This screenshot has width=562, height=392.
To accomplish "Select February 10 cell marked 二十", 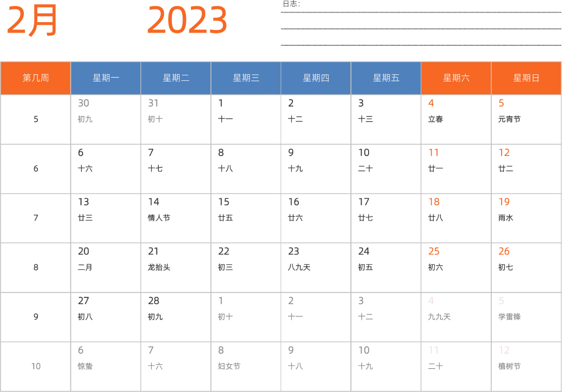I will coord(386,169).
